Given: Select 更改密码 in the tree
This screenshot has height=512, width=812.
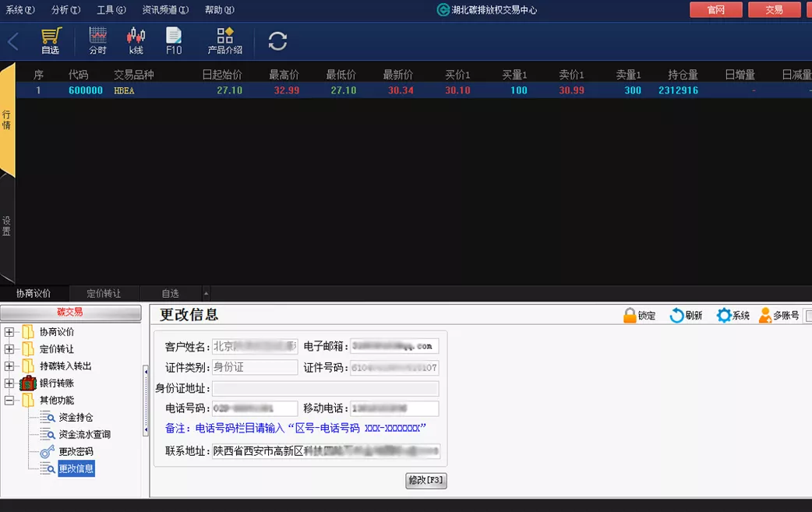Looking at the screenshot, I should (x=76, y=452).
